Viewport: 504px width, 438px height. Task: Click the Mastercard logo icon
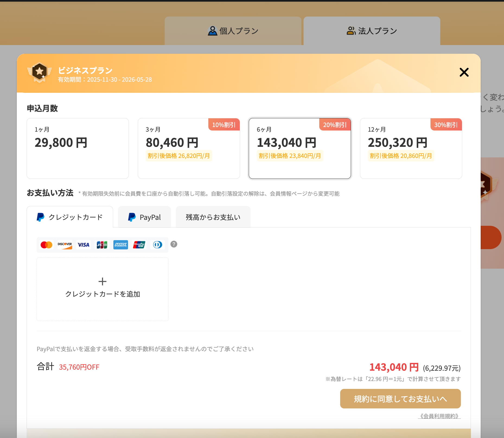[x=46, y=245]
